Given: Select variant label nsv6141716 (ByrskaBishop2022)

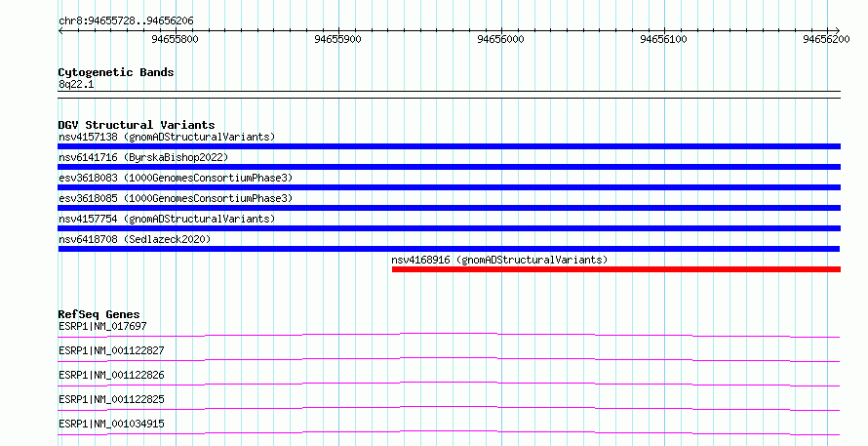Looking at the screenshot, I should [x=143, y=157].
